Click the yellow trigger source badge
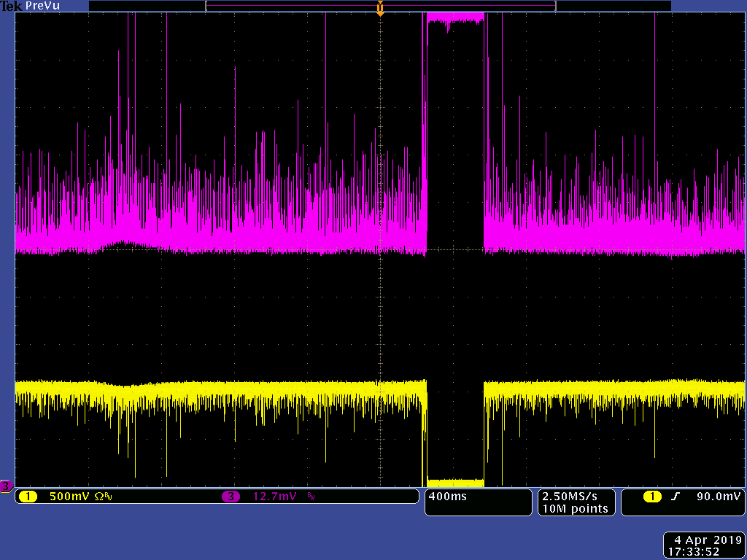 coord(651,497)
